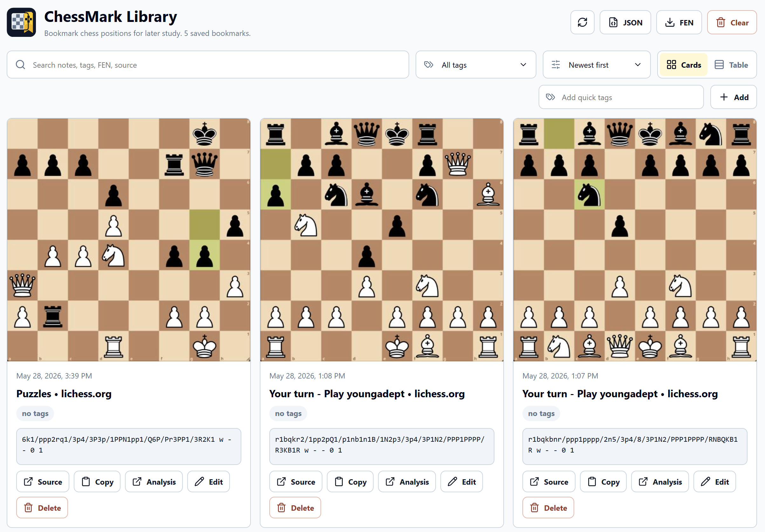Image resolution: width=765 pixels, height=532 pixels.
Task: Click May 28, 2026, 3:39 PM timestamp
Action: point(54,375)
